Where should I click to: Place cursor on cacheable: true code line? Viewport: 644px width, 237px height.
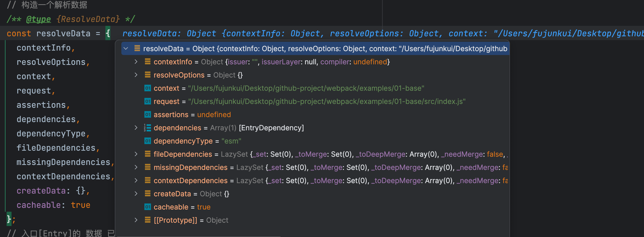tap(53, 205)
